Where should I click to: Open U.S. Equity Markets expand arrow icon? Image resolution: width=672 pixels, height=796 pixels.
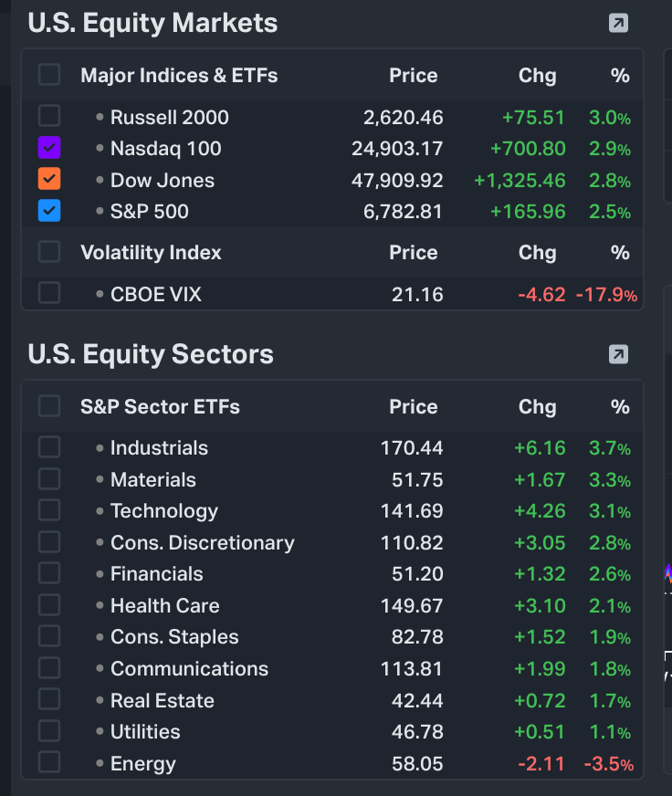[x=618, y=23]
